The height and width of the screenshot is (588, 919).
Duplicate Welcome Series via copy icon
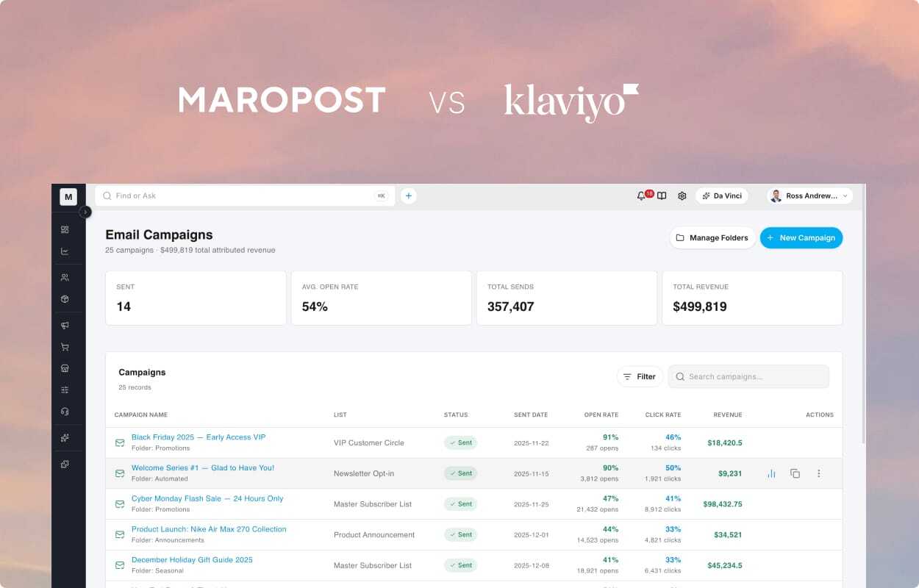795,473
